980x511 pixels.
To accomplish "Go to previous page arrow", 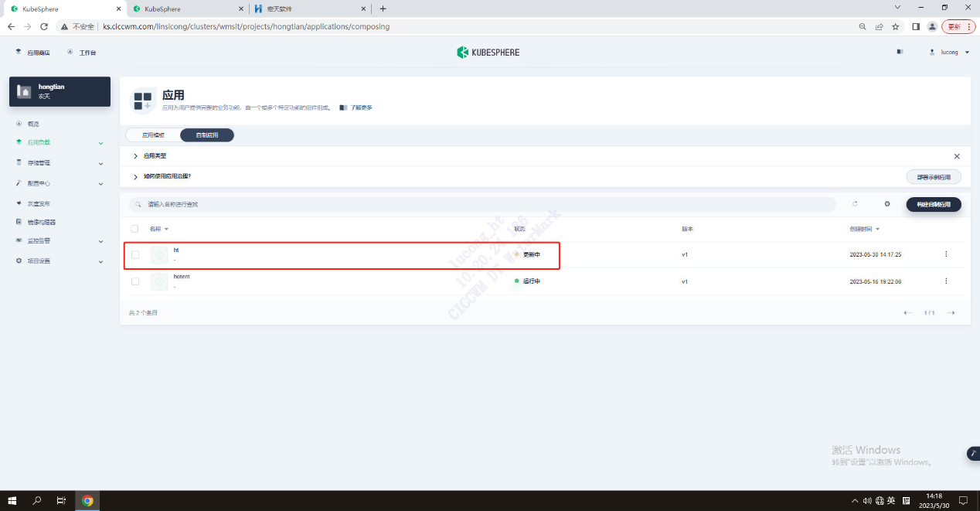I will click(x=907, y=313).
